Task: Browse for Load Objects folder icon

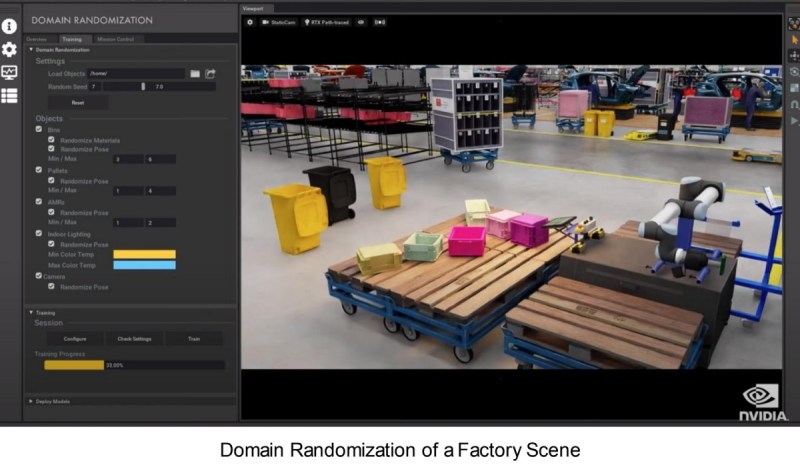Action: coord(195,74)
